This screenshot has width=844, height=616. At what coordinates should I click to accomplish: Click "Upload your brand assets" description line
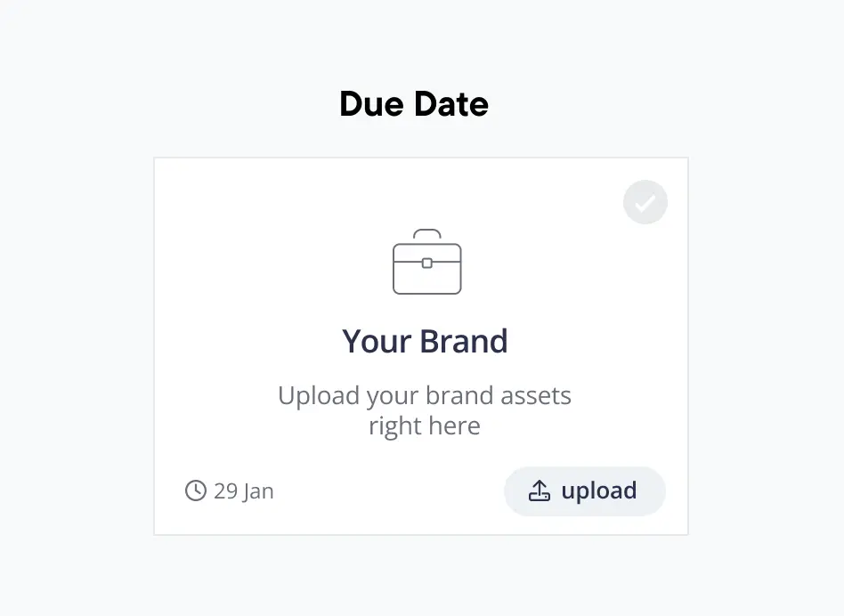point(425,395)
